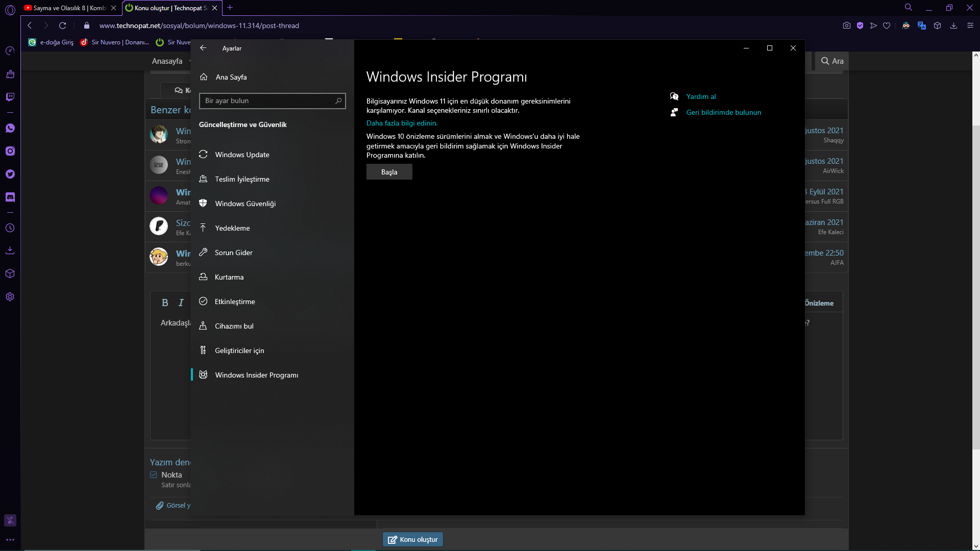Open Discord sidebar panel
Image resolution: width=980 pixels, height=551 pixels.
pyautogui.click(x=10, y=197)
